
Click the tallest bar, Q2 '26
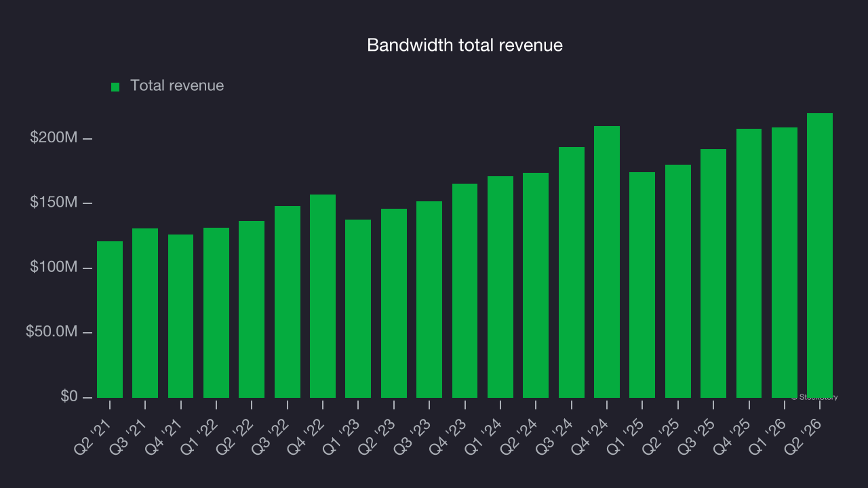(820, 256)
